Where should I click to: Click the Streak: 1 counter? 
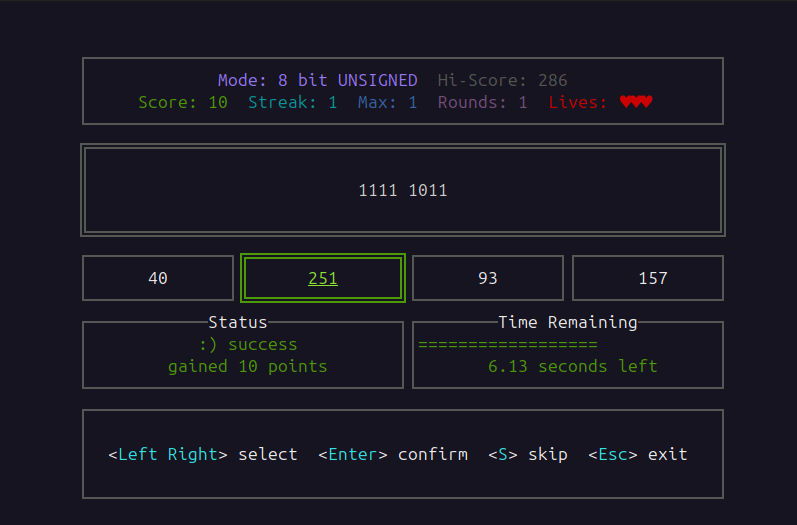tap(292, 102)
